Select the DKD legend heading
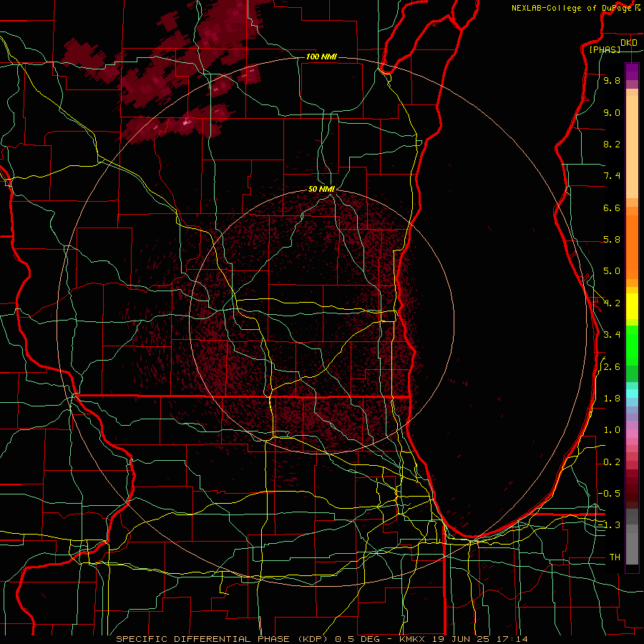Image resolution: width=644 pixels, height=644 pixels. (629, 43)
